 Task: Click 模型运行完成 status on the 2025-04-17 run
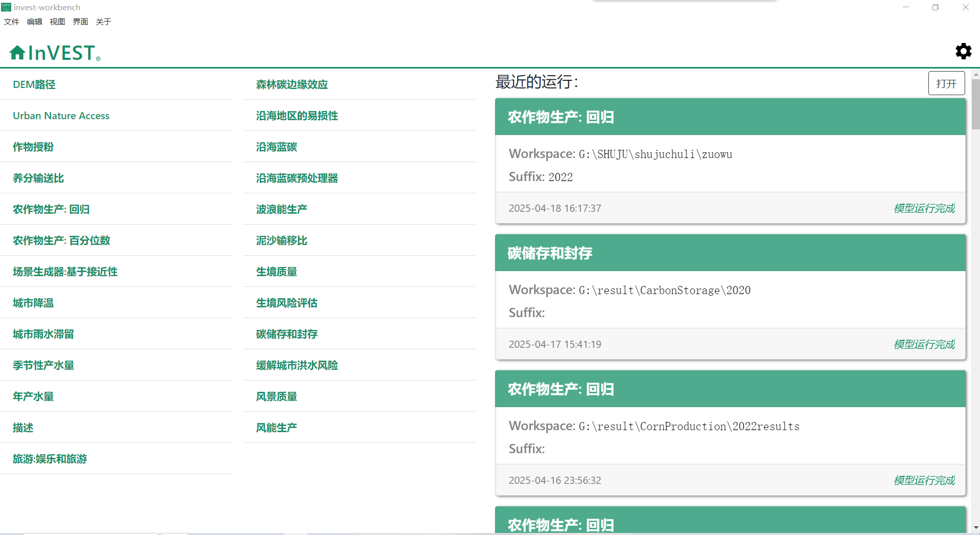tap(924, 344)
